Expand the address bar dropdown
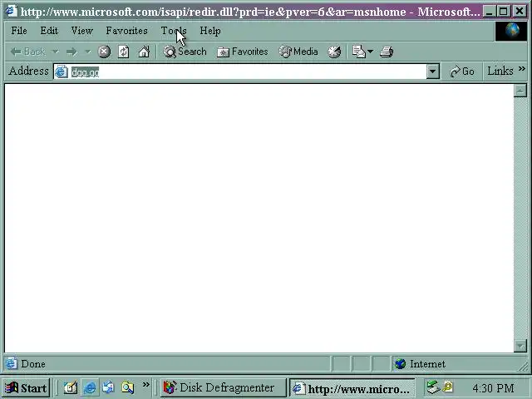This screenshot has height=399, width=532. (x=432, y=71)
